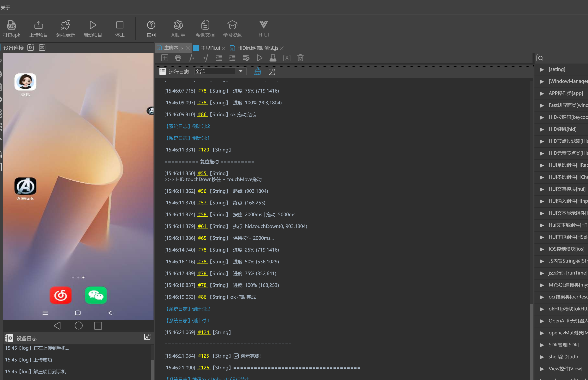Click the comment /* icon
This screenshot has width=588, height=380.
[192, 58]
